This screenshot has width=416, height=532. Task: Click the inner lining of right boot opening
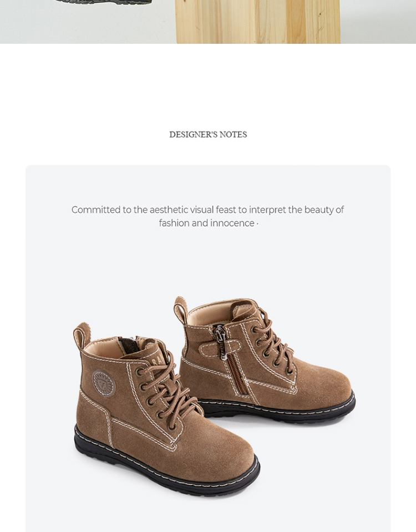[x=209, y=316]
